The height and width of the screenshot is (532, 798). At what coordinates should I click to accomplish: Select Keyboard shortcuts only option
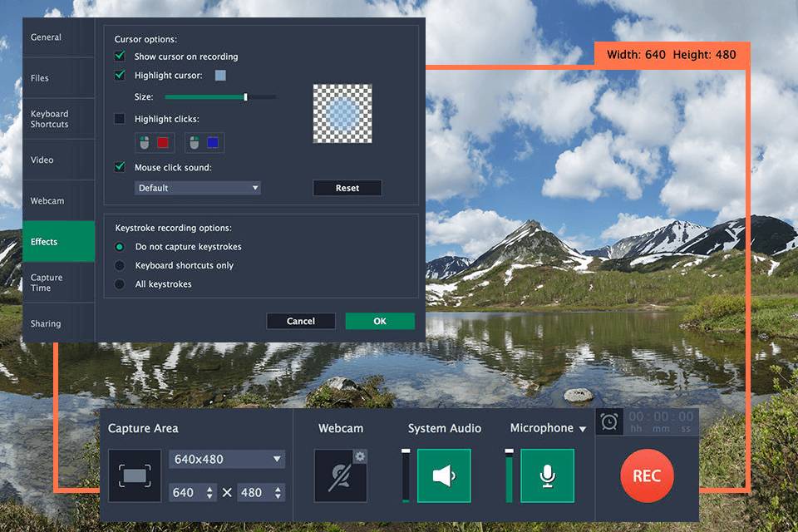tap(121, 265)
